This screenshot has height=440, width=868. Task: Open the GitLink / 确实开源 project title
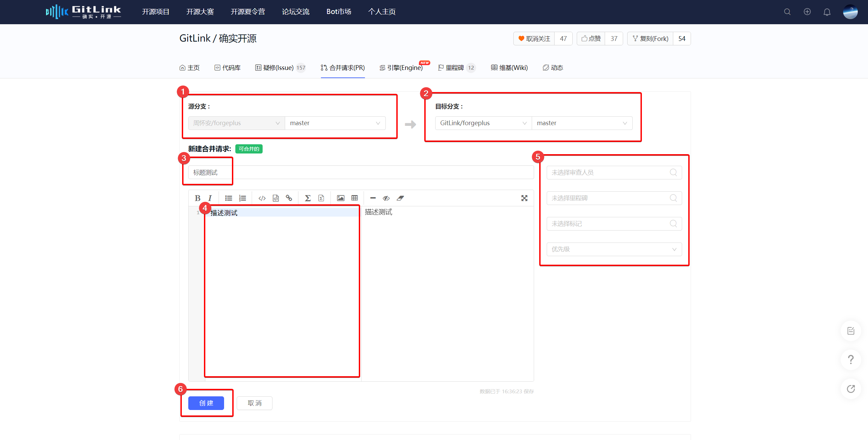[x=218, y=39]
